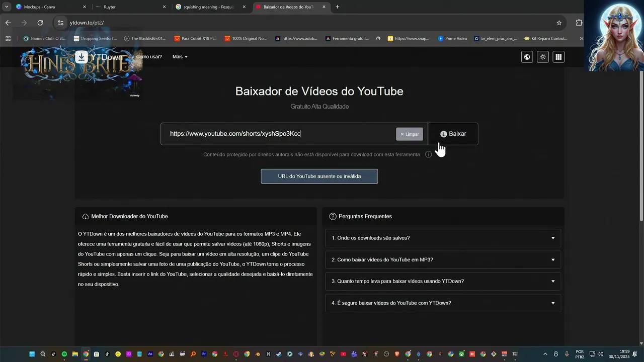Open Steam from the taskbar

279,354
